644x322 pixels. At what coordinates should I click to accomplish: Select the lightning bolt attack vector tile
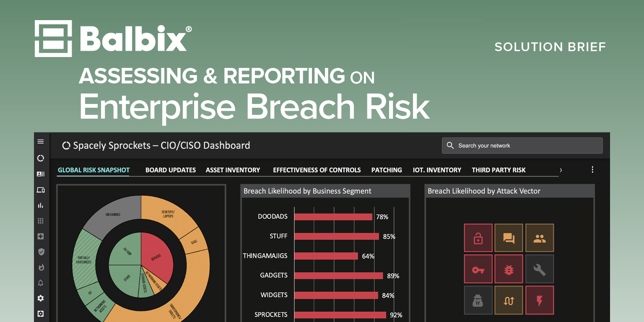pos(540,300)
